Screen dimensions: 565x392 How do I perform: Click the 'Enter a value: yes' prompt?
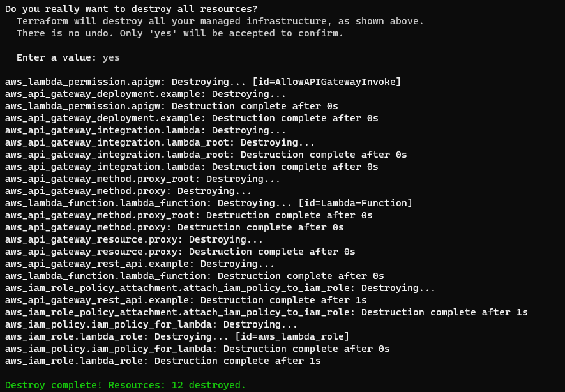click(68, 57)
